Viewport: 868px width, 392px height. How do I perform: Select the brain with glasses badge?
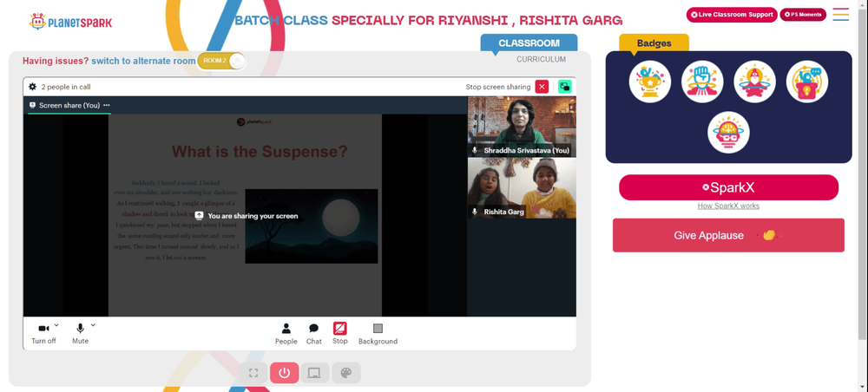[728, 133]
